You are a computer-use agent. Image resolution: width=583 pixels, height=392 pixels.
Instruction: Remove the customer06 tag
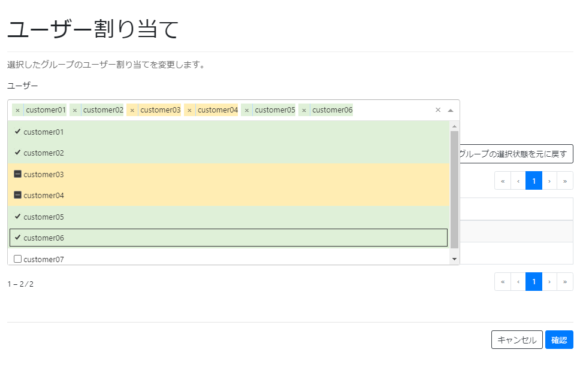pos(304,110)
